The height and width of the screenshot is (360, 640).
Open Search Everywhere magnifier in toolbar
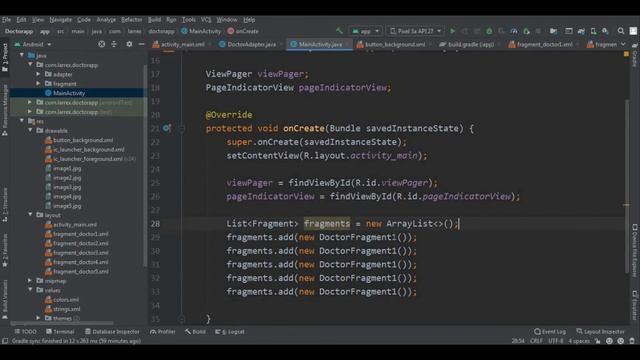click(x=621, y=31)
